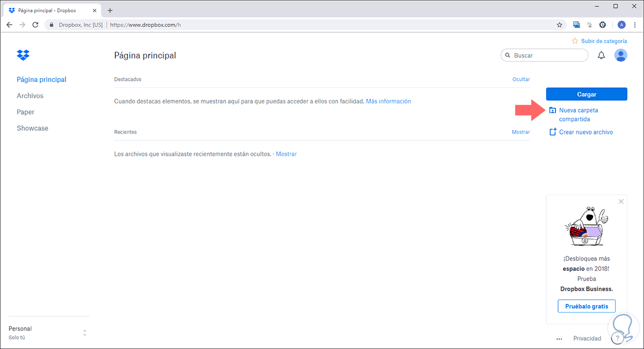
Task: Open Archivos in the sidebar
Action: 30,95
